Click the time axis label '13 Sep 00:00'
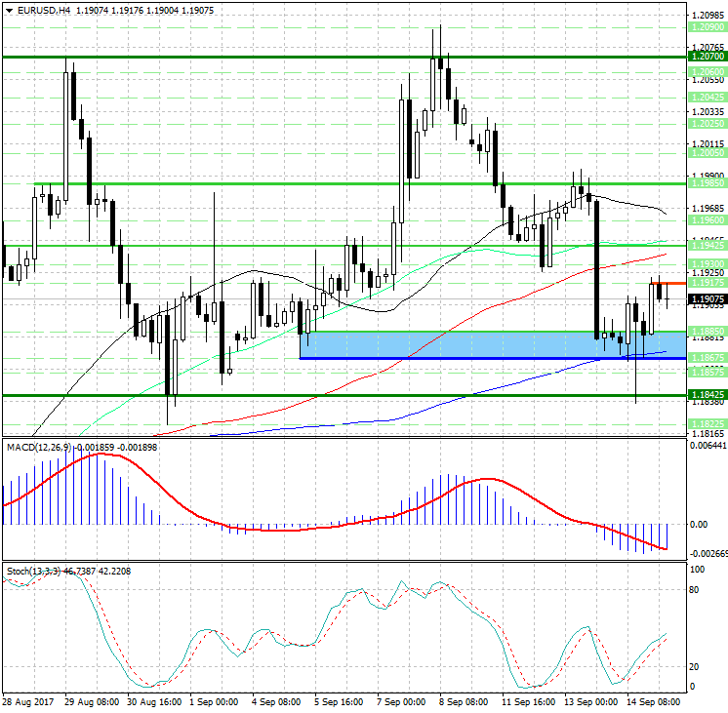Screen dimensions: 728x713 [590, 702]
